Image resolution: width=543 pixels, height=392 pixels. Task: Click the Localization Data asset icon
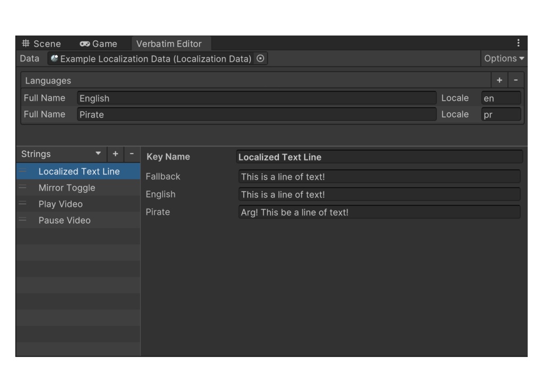tap(53, 58)
